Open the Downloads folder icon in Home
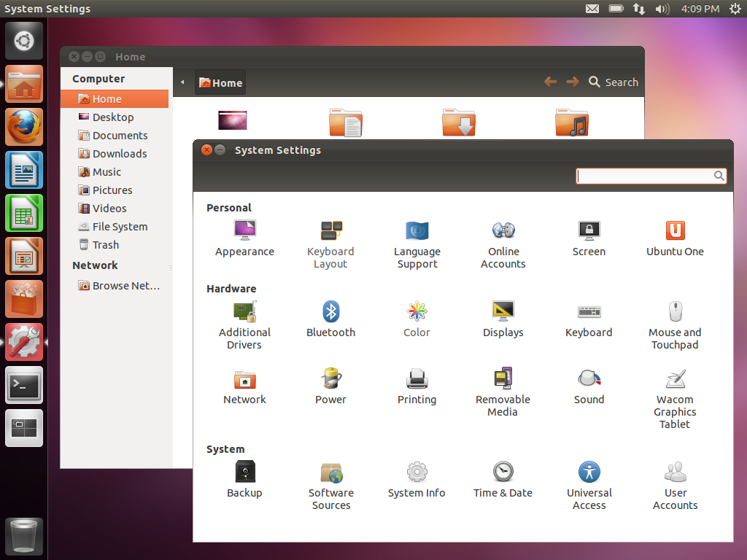Viewport: 747px width, 560px height. click(459, 122)
